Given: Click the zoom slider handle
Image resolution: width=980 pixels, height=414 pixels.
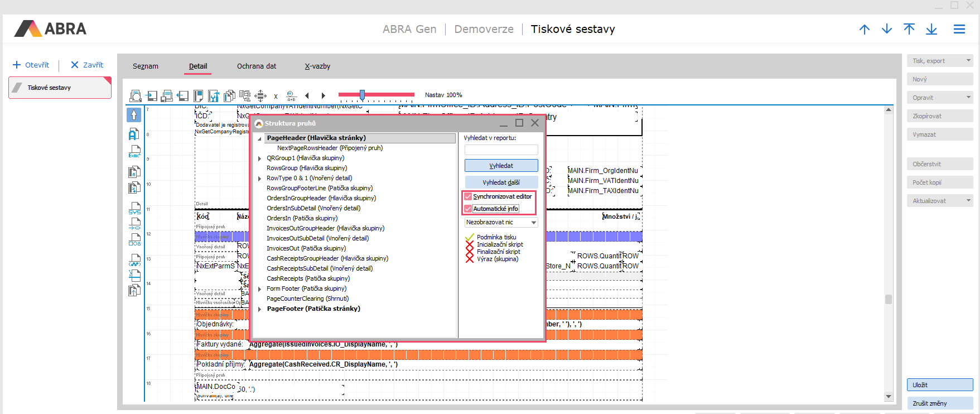Looking at the screenshot, I should coord(362,95).
